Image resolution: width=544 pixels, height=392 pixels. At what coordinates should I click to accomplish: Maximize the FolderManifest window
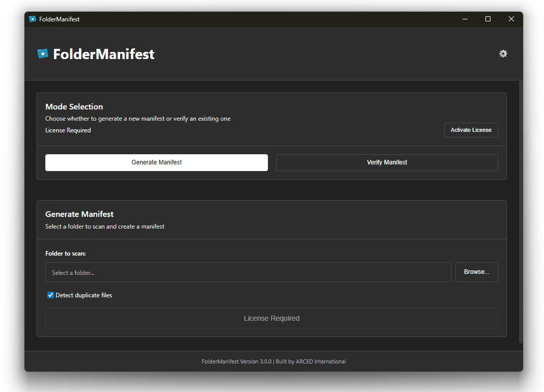click(x=488, y=19)
